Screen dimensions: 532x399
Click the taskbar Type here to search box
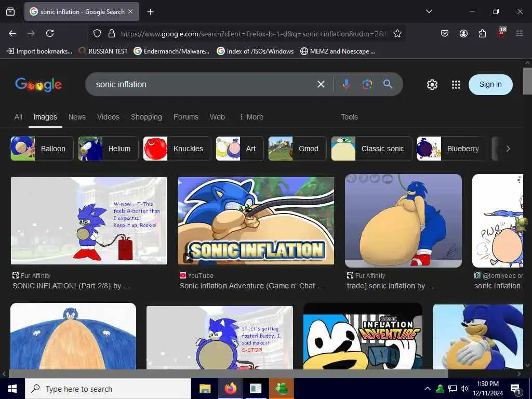(x=108, y=389)
